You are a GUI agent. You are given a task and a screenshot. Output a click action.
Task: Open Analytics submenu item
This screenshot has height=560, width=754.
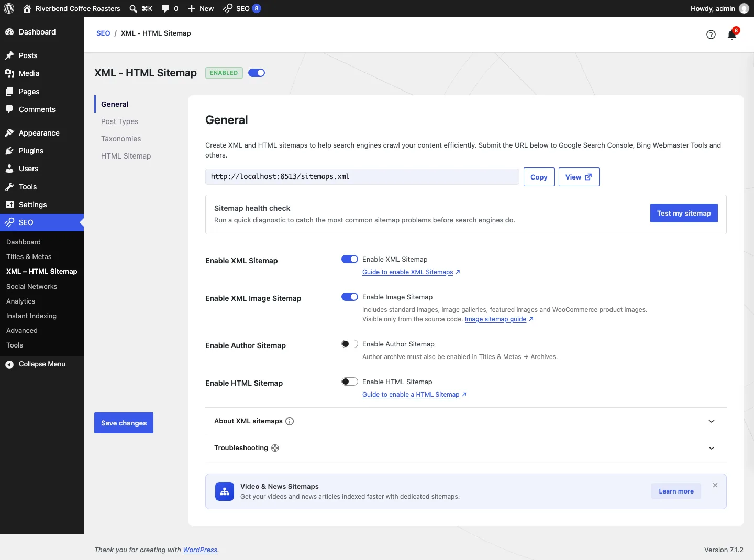pos(21,301)
